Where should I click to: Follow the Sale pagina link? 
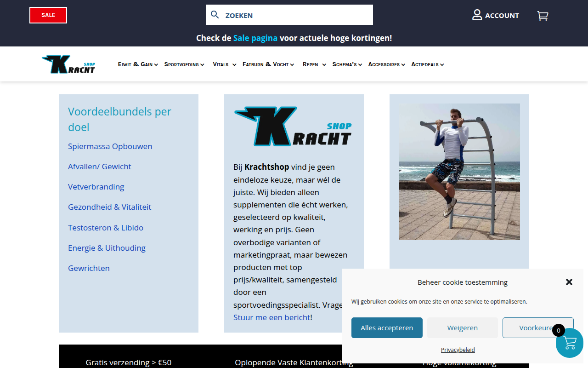coord(255,38)
